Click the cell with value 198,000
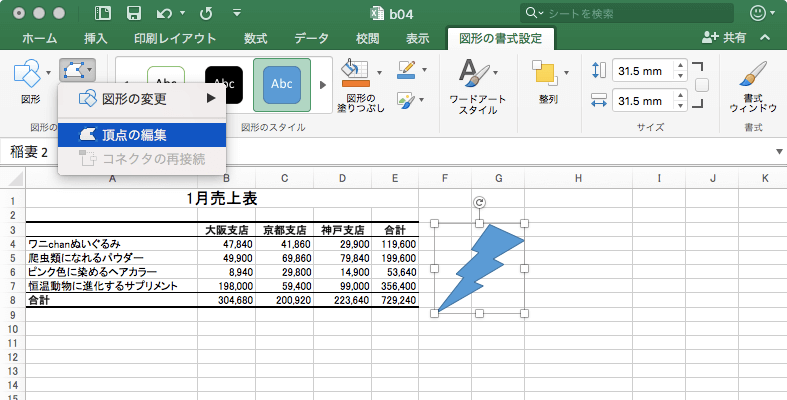The height and width of the screenshot is (400, 787). [226, 286]
